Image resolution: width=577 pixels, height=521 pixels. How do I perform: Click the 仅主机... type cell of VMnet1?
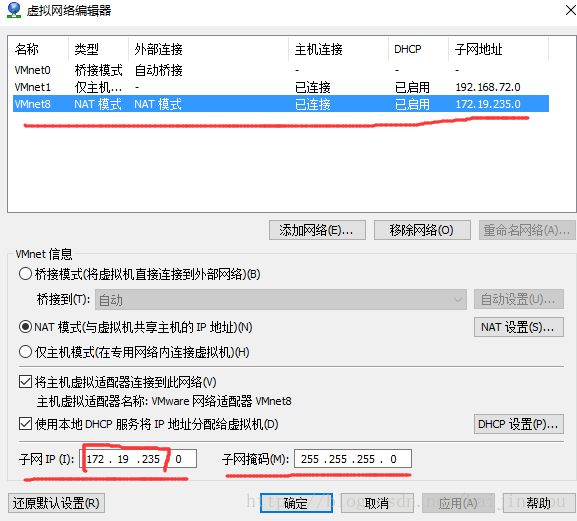[x=98, y=87]
